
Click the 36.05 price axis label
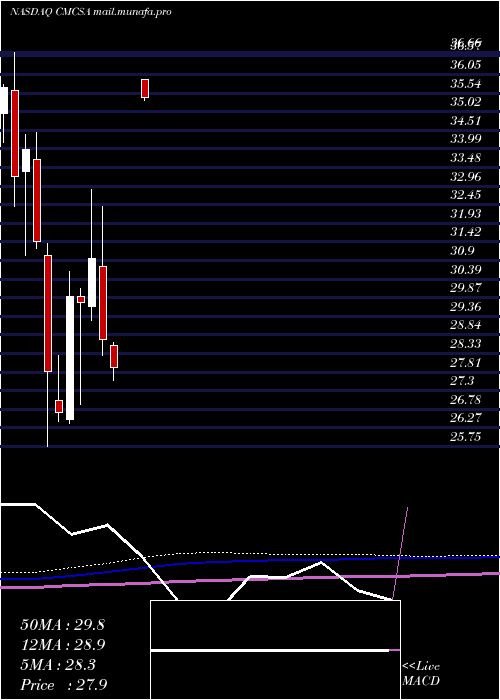pyautogui.click(x=465, y=65)
